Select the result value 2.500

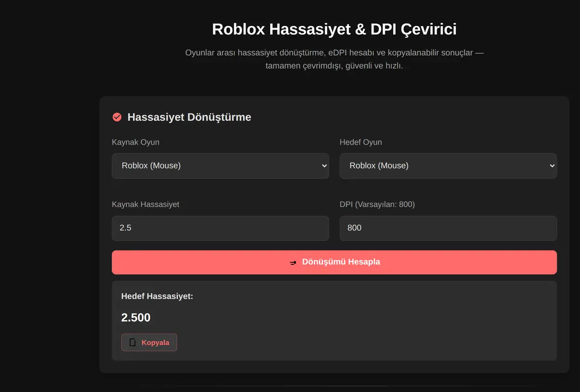pos(136,318)
